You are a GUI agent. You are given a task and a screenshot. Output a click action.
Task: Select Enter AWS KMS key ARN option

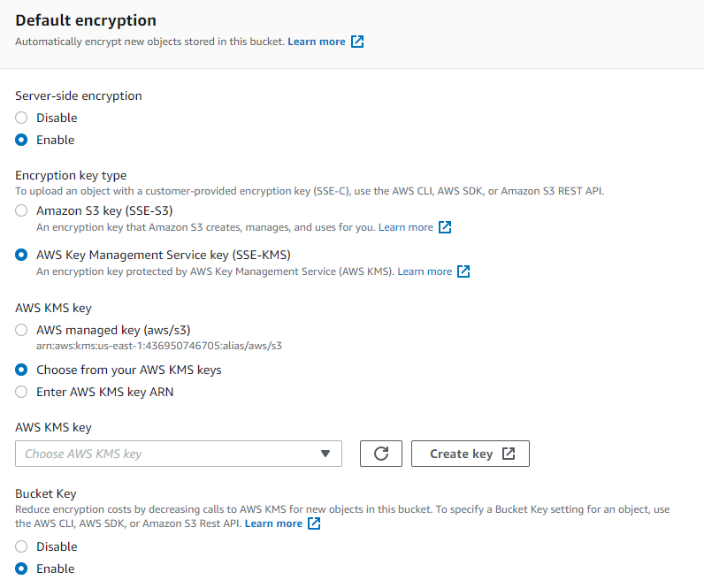(x=21, y=392)
